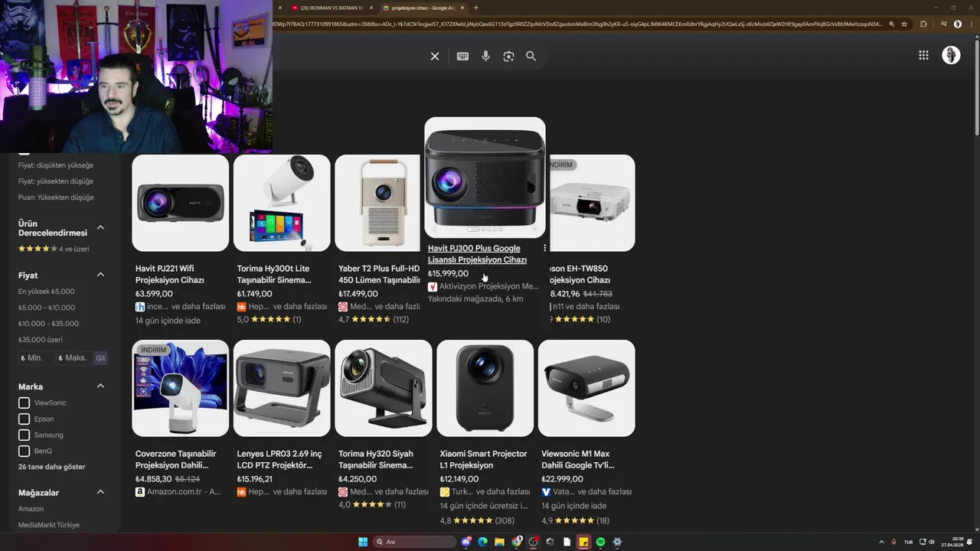The width and height of the screenshot is (980, 551).
Task: Open Havit PJ300 Plus Google Lisanslı product link
Action: (x=477, y=254)
